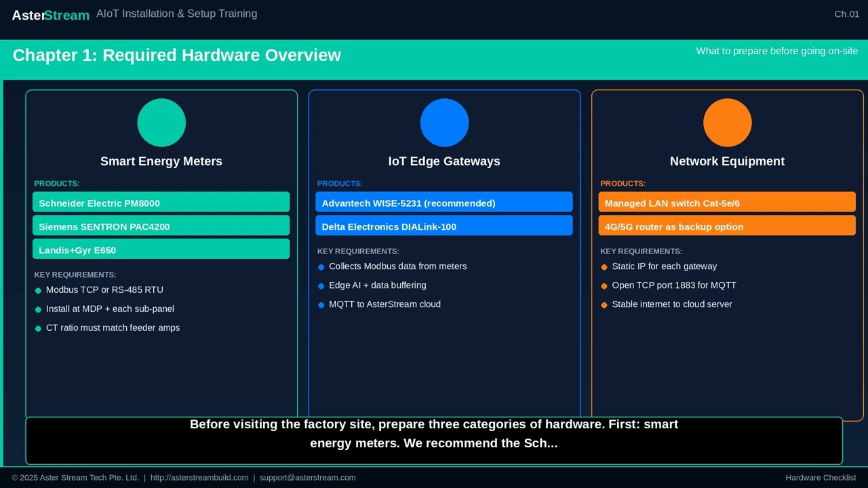Image resolution: width=868 pixels, height=488 pixels.
Task: Click the Smart Energy Meters heading
Action: 161,161
